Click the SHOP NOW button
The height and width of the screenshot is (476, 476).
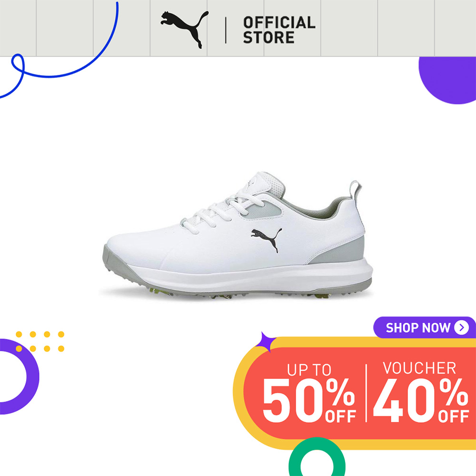click(x=425, y=327)
